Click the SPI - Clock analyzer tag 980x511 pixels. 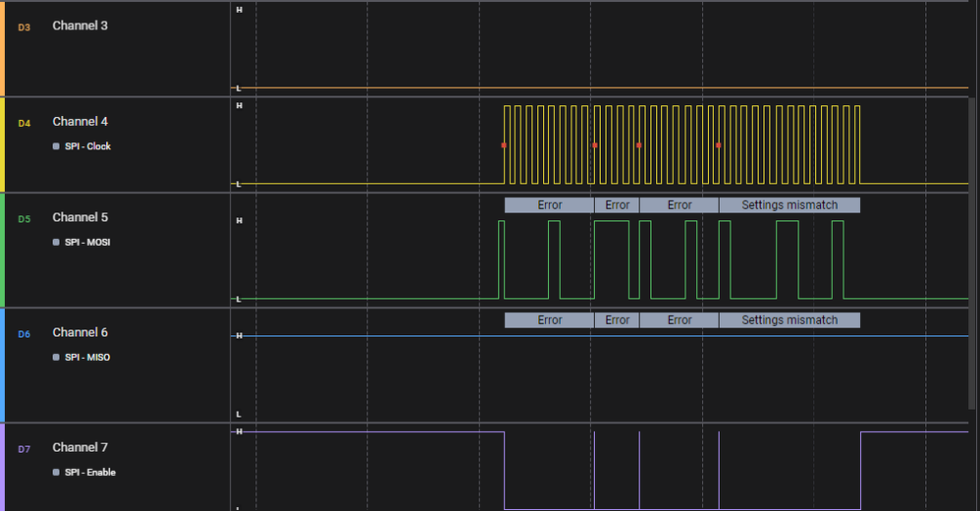[x=87, y=146]
